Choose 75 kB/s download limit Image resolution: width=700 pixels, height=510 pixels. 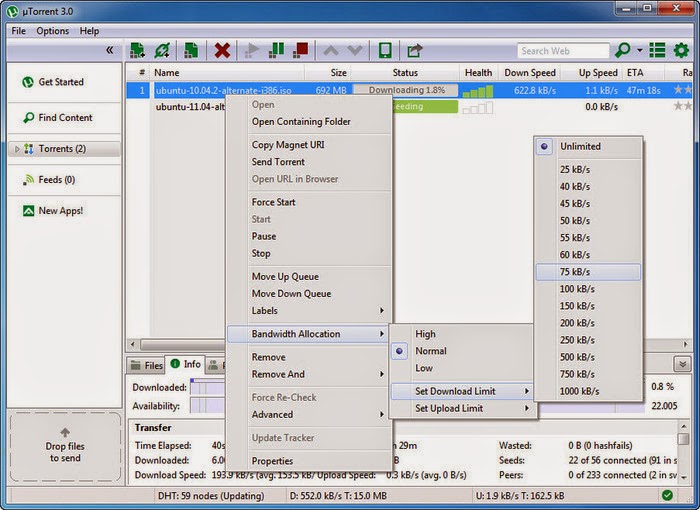[588, 272]
